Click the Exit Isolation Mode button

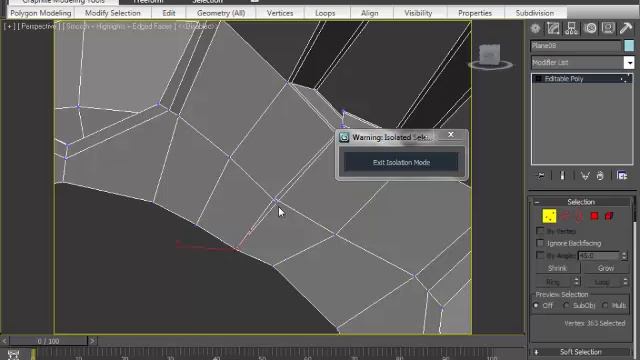[x=401, y=162]
